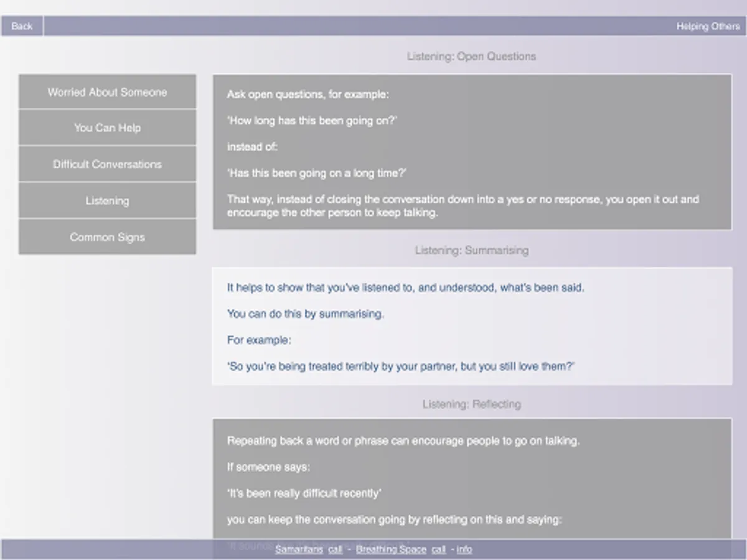Screen dimensions: 747x560
Task: Click 'Repeating back a word or phrase' line
Action: point(403,441)
